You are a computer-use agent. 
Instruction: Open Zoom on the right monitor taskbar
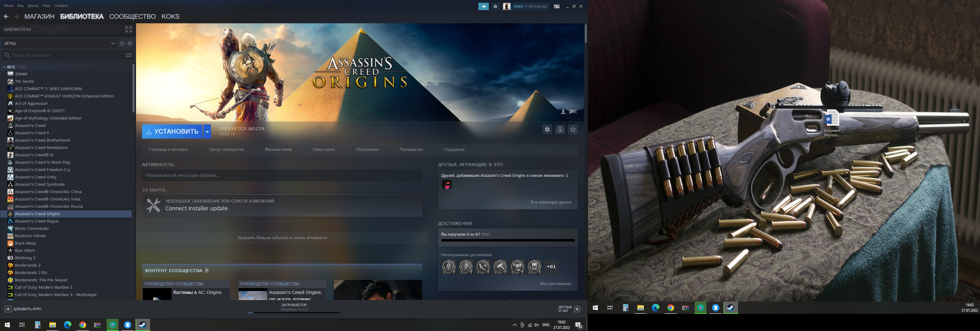coord(716,308)
